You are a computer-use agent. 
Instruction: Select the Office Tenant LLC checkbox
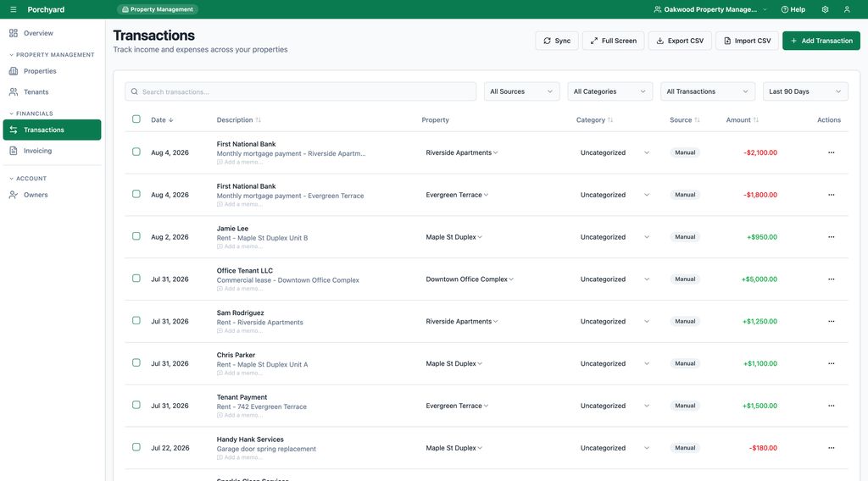click(136, 278)
